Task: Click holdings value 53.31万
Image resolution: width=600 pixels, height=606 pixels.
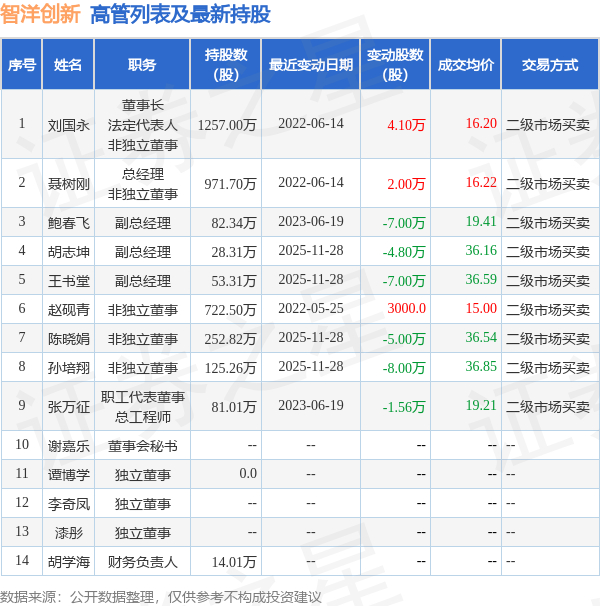Action: click(234, 281)
